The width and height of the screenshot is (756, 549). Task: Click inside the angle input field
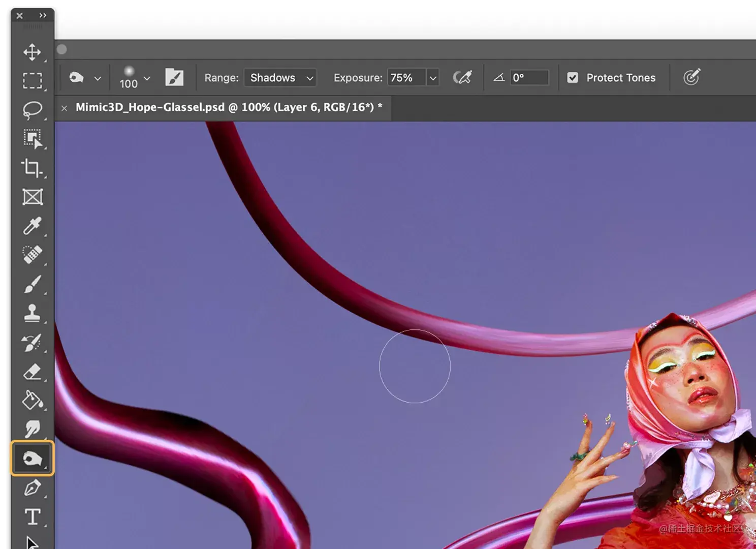(x=529, y=77)
